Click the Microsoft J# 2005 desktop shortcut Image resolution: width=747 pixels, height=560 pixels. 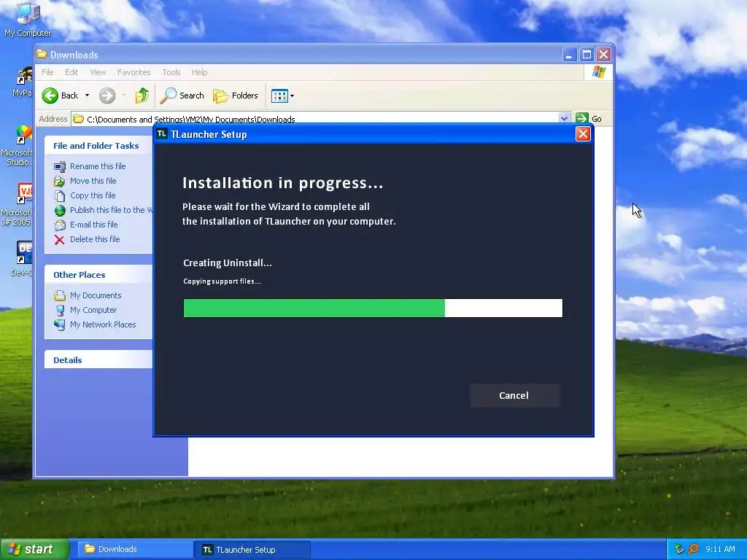click(18, 204)
